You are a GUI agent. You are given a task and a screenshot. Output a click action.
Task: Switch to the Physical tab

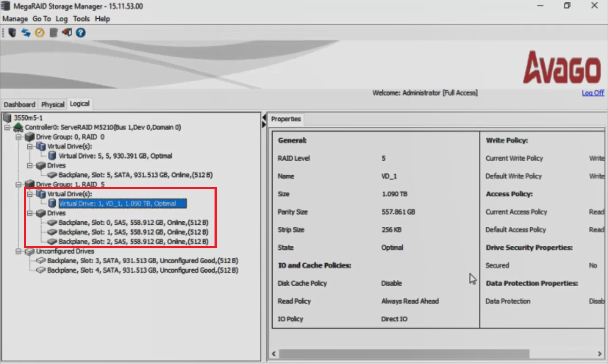point(52,104)
